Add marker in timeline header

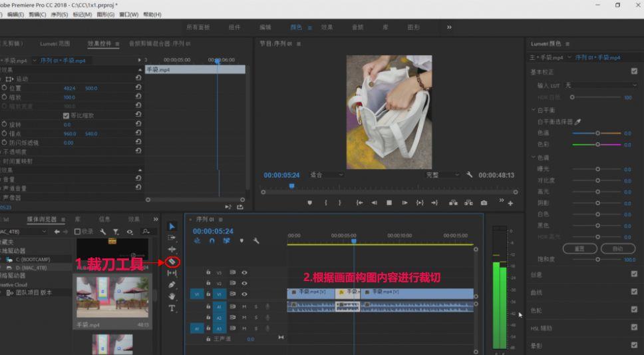point(241,240)
